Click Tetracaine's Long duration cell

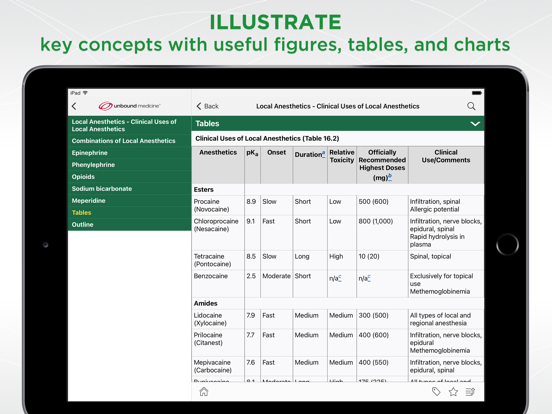(x=310, y=260)
